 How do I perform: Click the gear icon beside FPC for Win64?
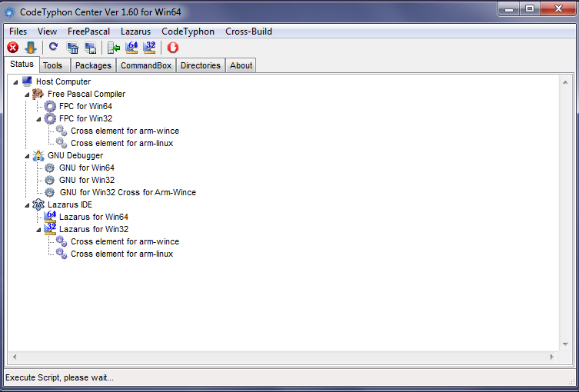pyautogui.click(x=50, y=106)
